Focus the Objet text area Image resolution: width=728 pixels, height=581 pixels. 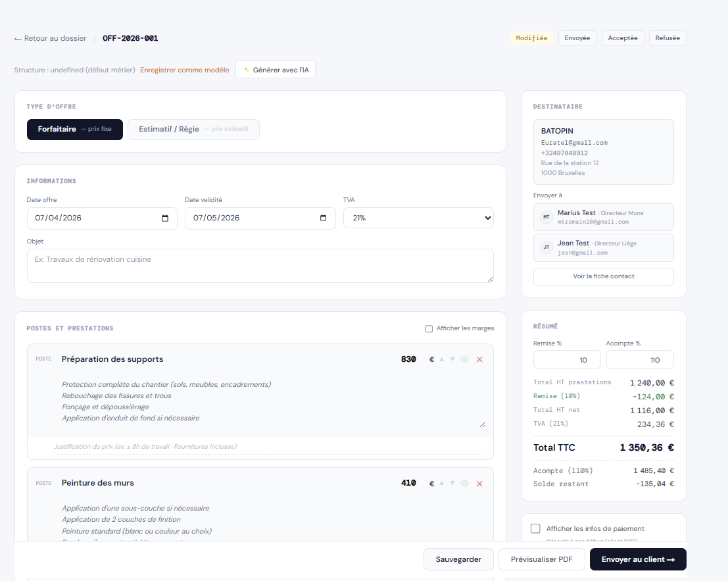click(260, 266)
